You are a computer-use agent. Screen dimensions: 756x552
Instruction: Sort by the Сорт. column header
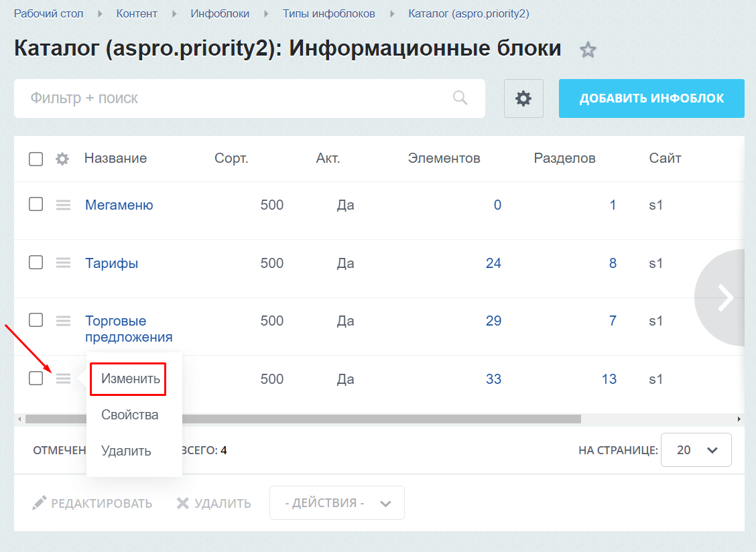point(231,158)
